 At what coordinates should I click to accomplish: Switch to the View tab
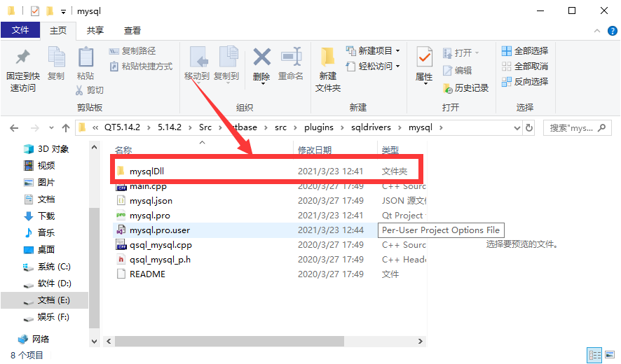132,31
